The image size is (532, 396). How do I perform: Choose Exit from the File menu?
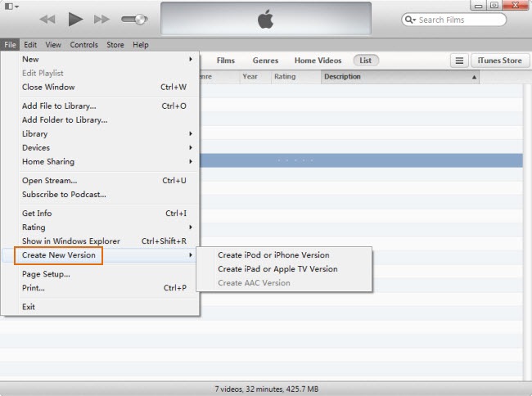[x=107, y=307]
